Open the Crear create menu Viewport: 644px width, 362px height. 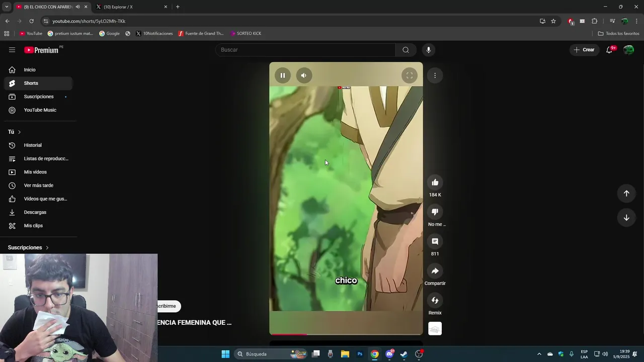pyautogui.click(x=584, y=50)
